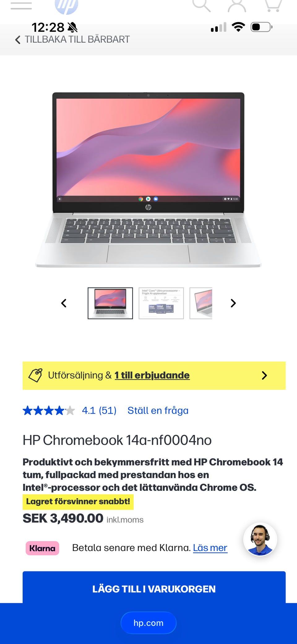Screen dimensions: 297x644
Task: Select the Intel Core Ultra thumbnail
Action: coord(161,303)
